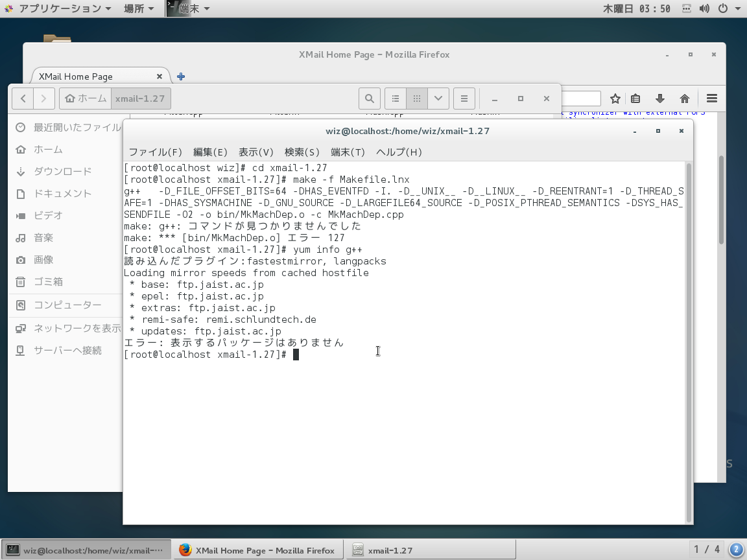Click terminal vertical scrollbar
This screenshot has height=560, width=747.
pyautogui.click(x=689, y=343)
